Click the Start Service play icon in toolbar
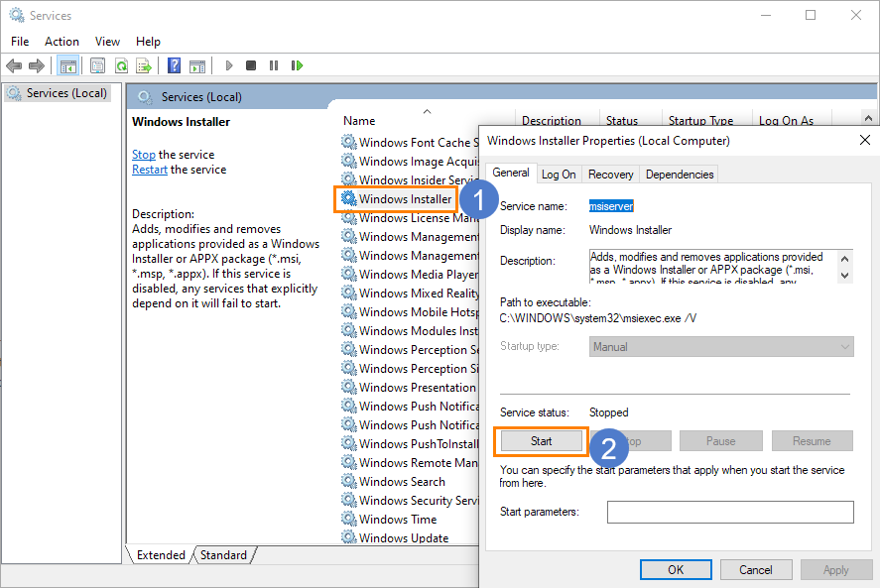880x588 pixels. (229, 65)
